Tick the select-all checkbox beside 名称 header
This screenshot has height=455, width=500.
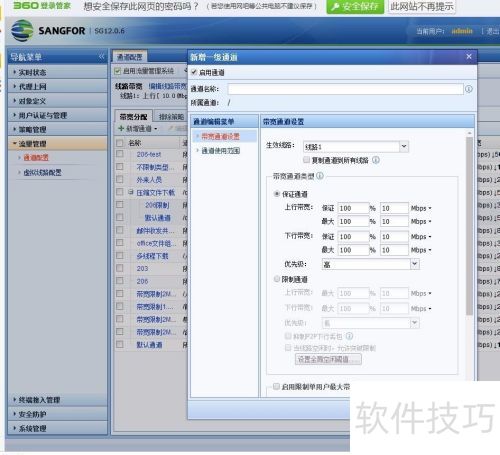pos(120,143)
